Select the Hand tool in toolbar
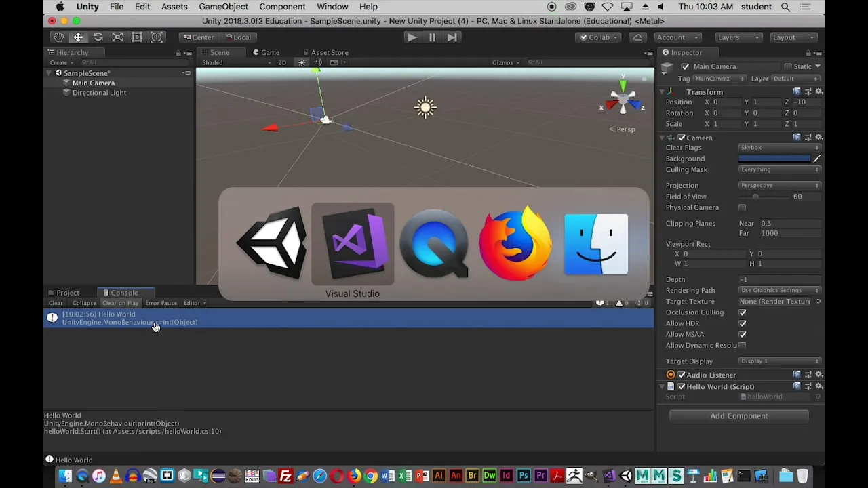Screen dimensions: 868x488 [59, 37]
